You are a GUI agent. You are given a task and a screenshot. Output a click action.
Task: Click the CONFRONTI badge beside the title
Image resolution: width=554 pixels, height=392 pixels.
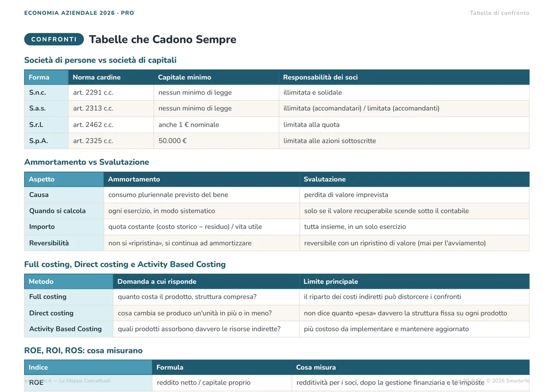coord(54,39)
